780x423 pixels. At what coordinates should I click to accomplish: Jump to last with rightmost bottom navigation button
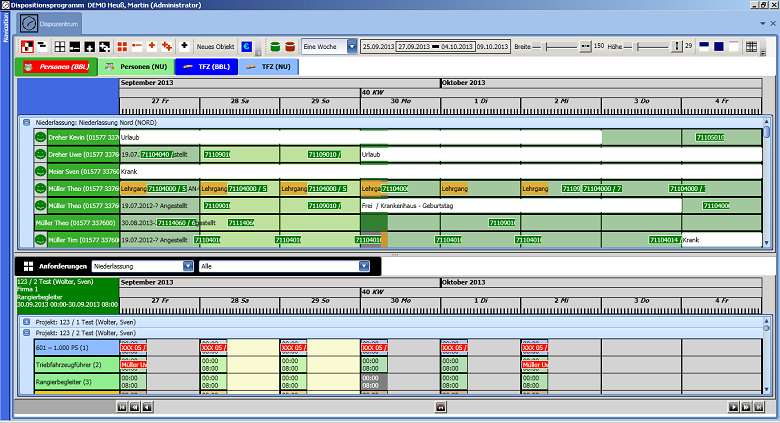click(x=759, y=407)
